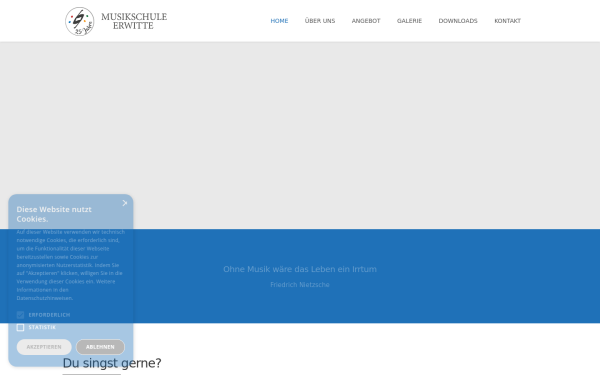Click the Musikschule Erwitte title text
The width and height of the screenshot is (600, 375).
[134, 21]
